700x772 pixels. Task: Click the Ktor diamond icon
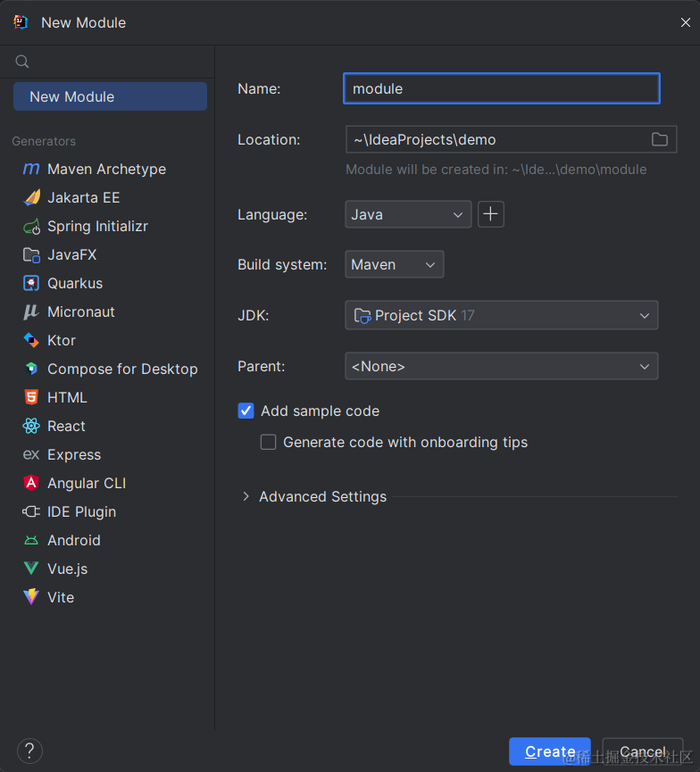pyautogui.click(x=31, y=340)
